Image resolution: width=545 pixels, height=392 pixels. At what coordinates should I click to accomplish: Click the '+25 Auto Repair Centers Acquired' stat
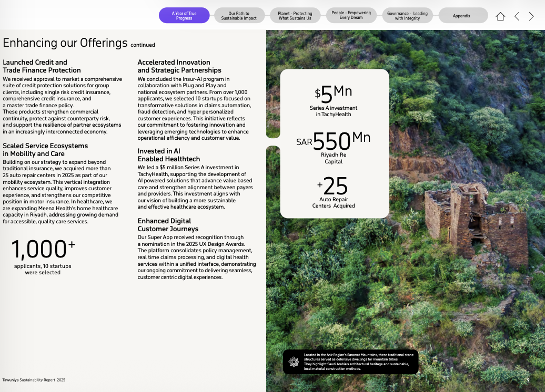[x=334, y=192]
